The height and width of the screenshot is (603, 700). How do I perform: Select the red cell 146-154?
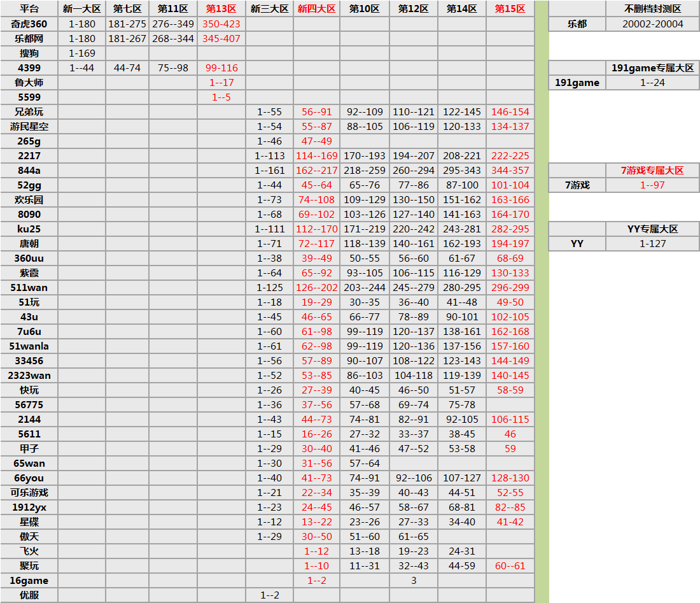(510, 112)
